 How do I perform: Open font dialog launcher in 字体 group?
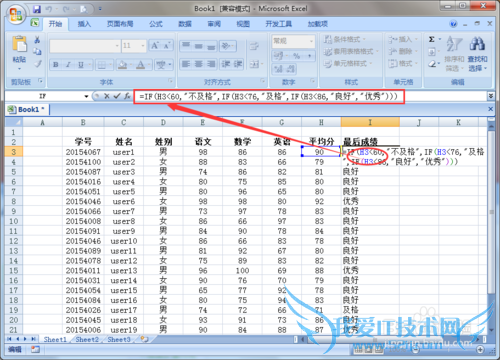point(170,81)
